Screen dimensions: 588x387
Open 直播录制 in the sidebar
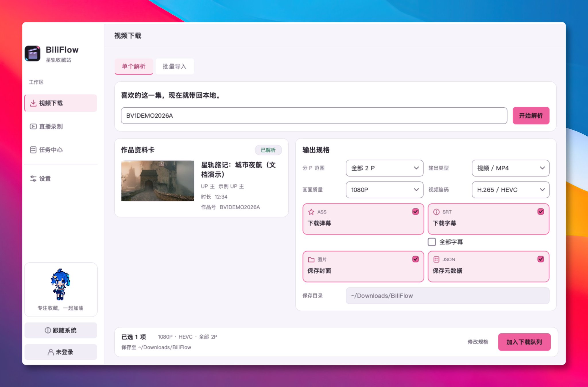[61, 127]
